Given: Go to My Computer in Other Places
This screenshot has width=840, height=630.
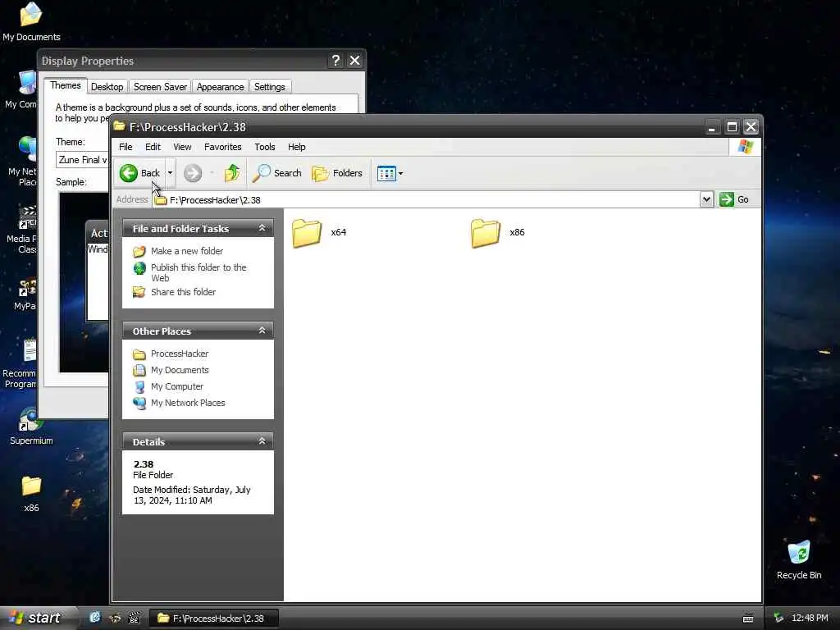Looking at the screenshot, I should (x=177, y=386).
